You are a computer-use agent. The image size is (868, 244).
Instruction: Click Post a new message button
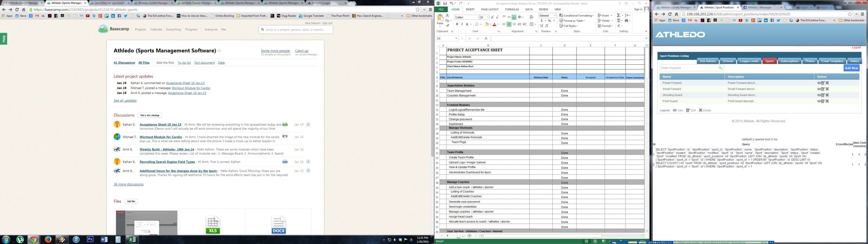click(x=150, y=115)
